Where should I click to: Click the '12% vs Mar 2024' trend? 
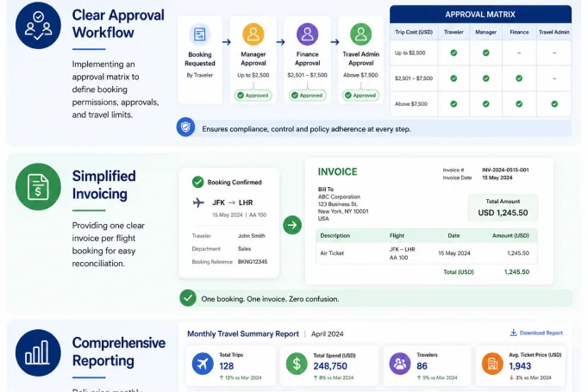tap(241, 377)
